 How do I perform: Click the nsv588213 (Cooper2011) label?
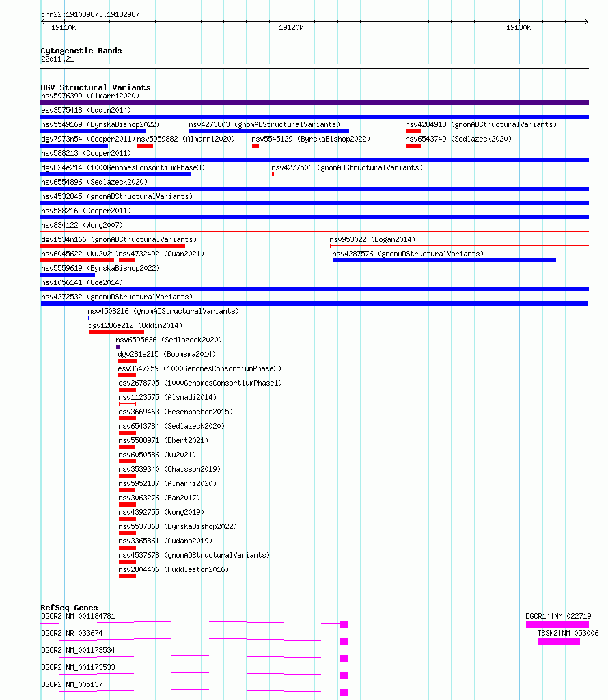point(86,153)
